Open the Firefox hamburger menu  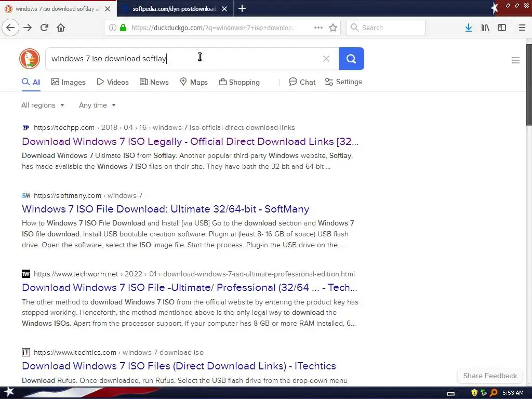[522, 28]
